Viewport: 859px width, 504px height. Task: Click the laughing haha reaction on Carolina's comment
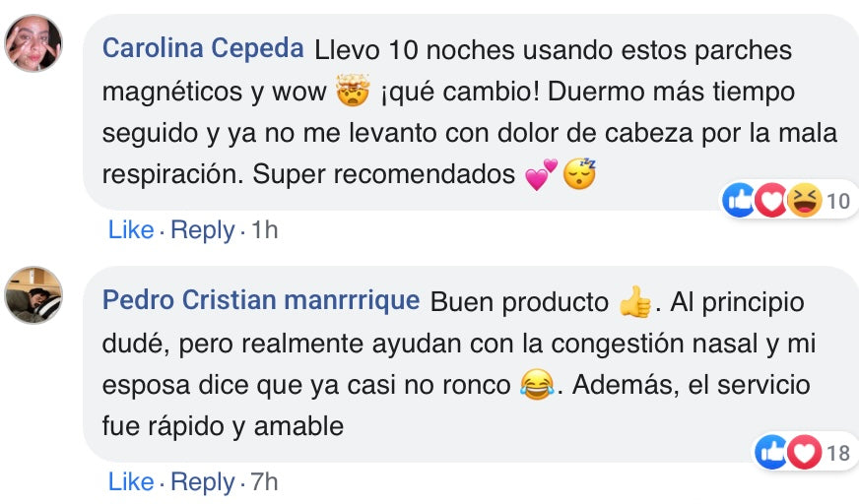coord(805,201)
